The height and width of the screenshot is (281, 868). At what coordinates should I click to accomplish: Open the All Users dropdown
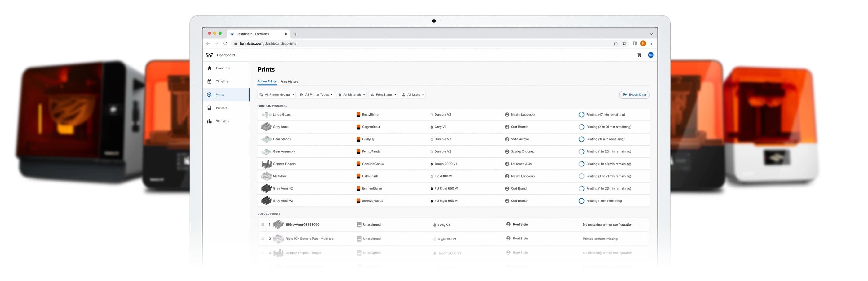[x=413, y=95]
